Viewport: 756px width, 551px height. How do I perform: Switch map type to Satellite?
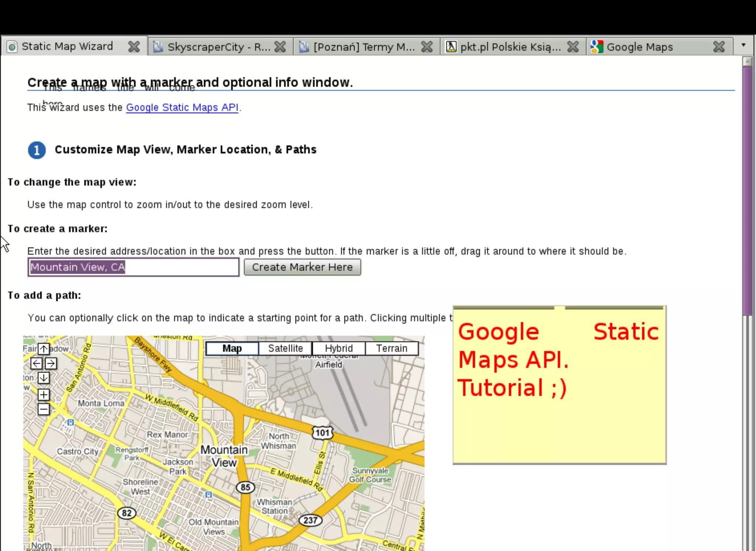(285, 348)
